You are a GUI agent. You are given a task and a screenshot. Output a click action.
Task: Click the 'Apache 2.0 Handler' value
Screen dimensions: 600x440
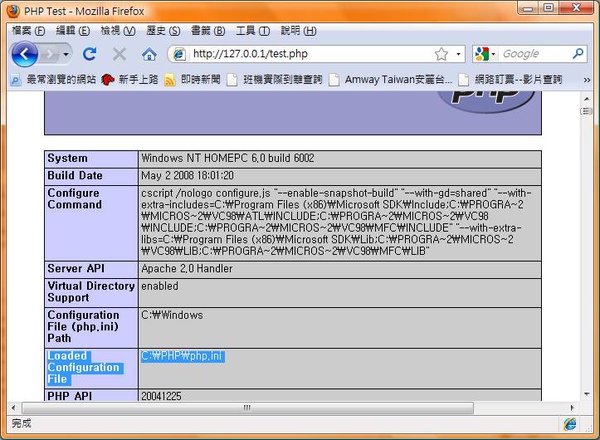point(187,269)
